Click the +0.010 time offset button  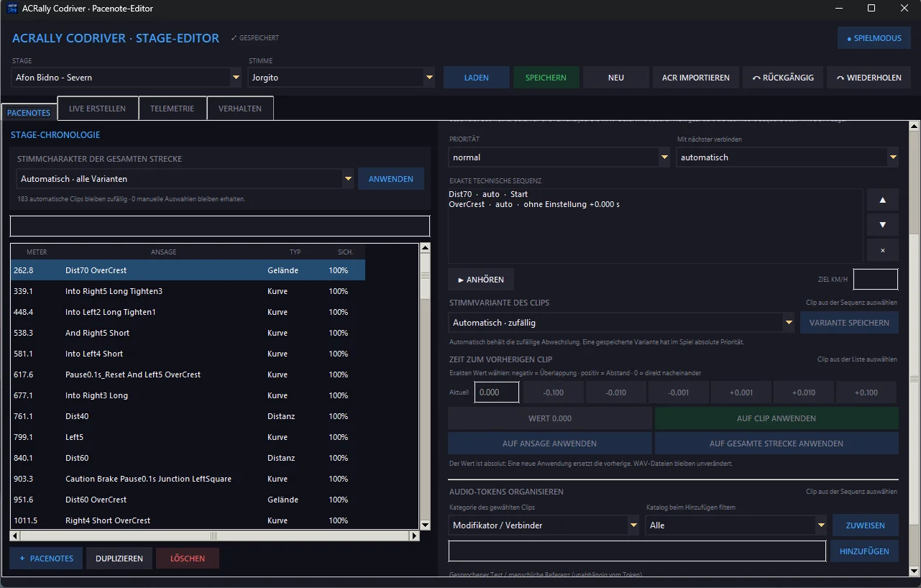point(804,392)
